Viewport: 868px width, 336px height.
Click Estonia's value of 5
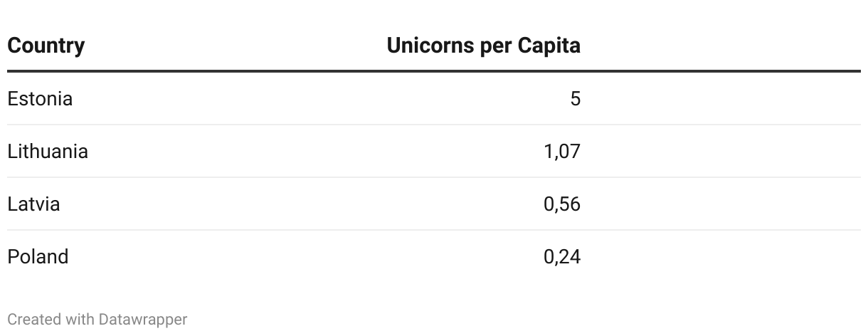pyautogui.click(x=575, y=99)
